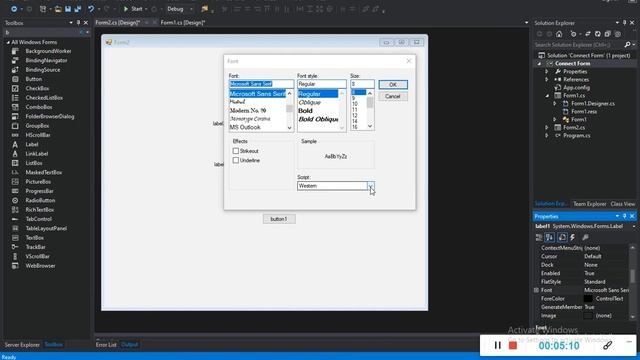Click the Save All toolbar icon
Viewport: 640px width, 360px height.
click(x=78, y=9)
